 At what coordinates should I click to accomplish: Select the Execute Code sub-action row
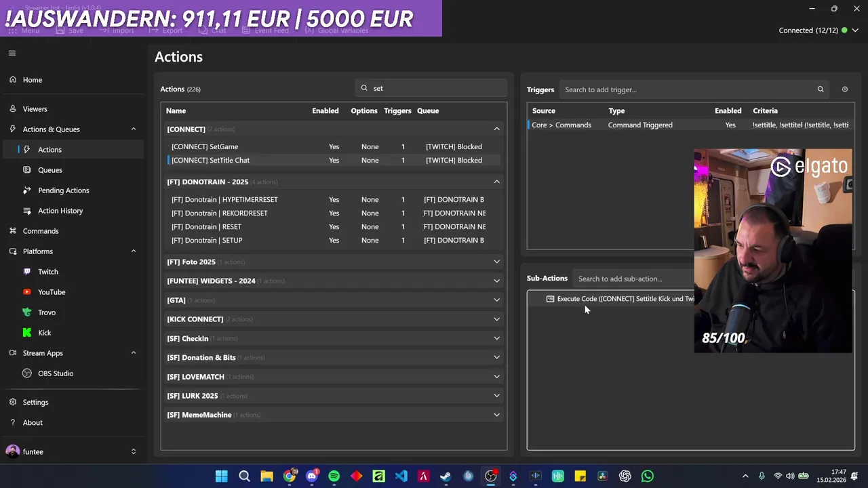(612, 299)
